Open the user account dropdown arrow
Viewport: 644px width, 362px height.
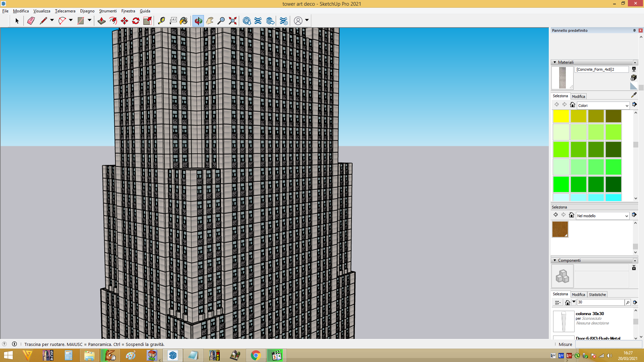click(x=307, y=20)
